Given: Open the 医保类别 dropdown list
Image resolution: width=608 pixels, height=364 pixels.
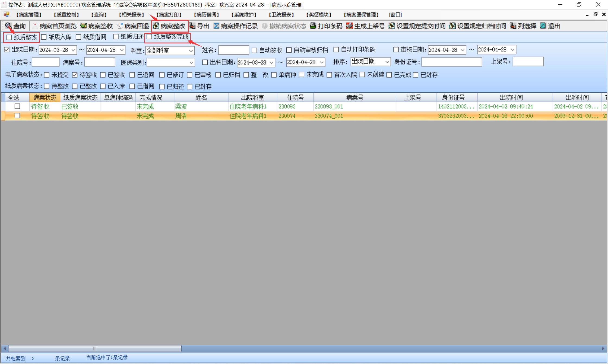Looking at the screenshot, I should click(x=191, y=63).
